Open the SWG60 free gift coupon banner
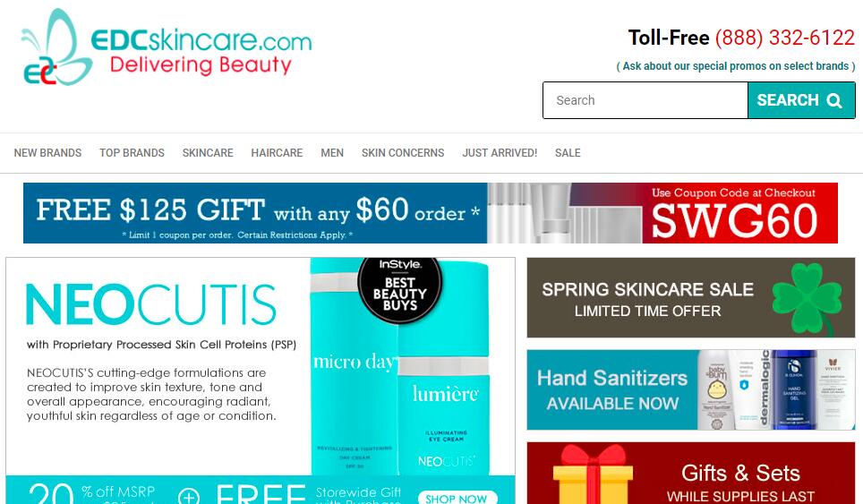863x504 pixels. click(x=431, y=213)
